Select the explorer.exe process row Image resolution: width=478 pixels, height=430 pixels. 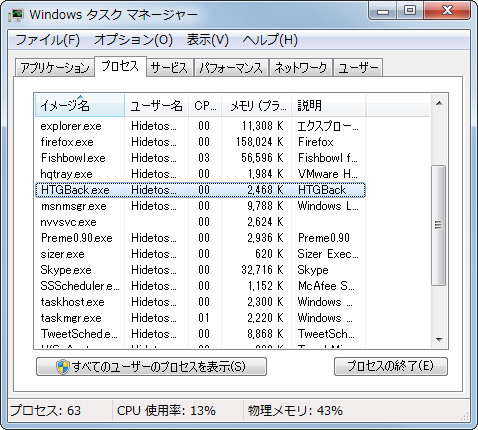(x=200, y=126)
